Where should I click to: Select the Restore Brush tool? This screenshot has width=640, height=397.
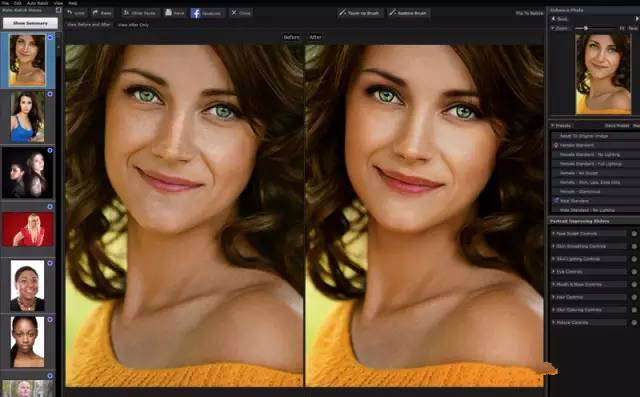408,13
